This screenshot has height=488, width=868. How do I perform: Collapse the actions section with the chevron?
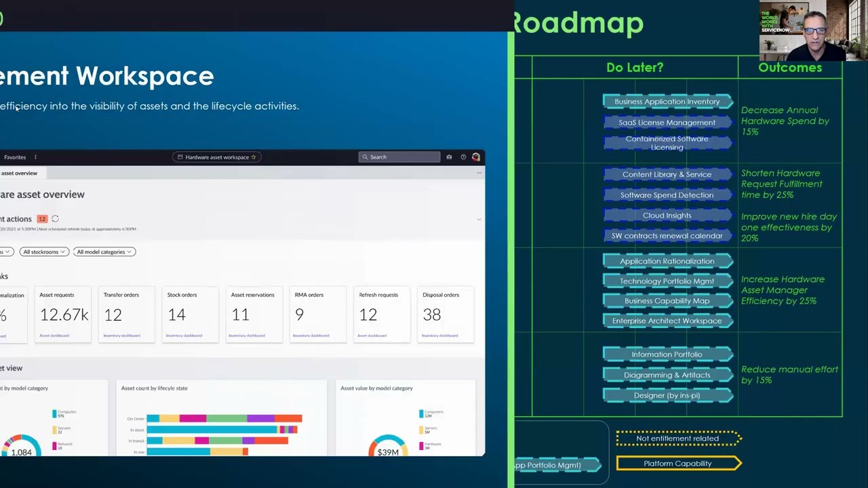479,219
